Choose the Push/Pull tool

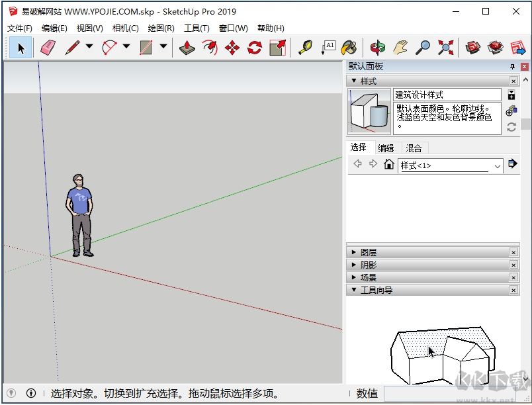pos(187,48)
